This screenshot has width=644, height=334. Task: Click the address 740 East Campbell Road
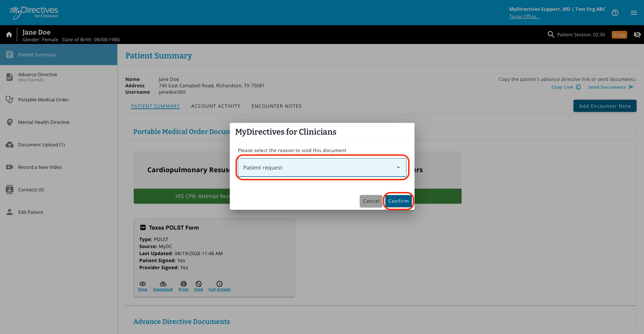(x=212, y=86)
